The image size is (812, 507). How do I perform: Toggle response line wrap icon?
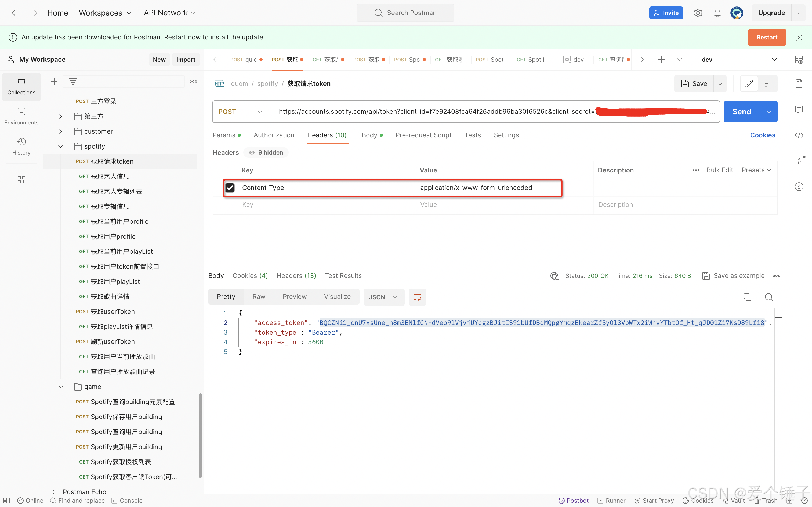tap(417, 297)
